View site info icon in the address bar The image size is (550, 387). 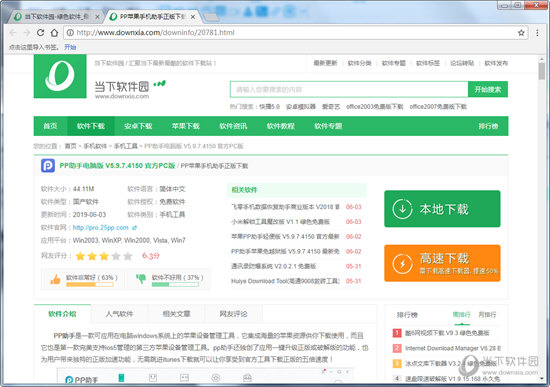[x=70, y=33]
